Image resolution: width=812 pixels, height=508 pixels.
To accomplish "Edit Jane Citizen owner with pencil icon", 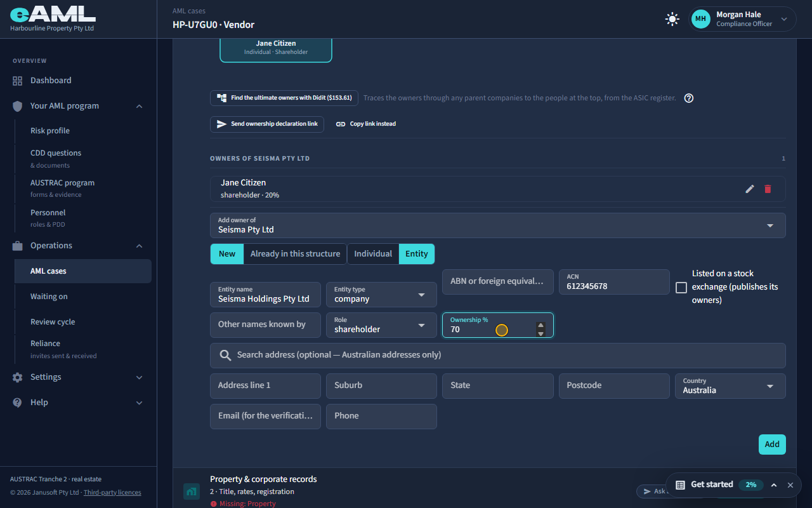I will (x=750, y=189).
